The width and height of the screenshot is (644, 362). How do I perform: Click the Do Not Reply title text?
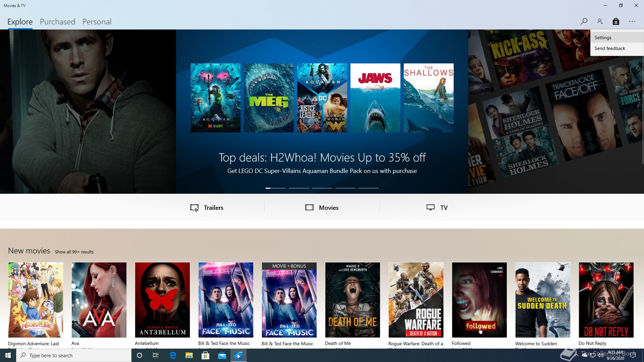point(592,343)
